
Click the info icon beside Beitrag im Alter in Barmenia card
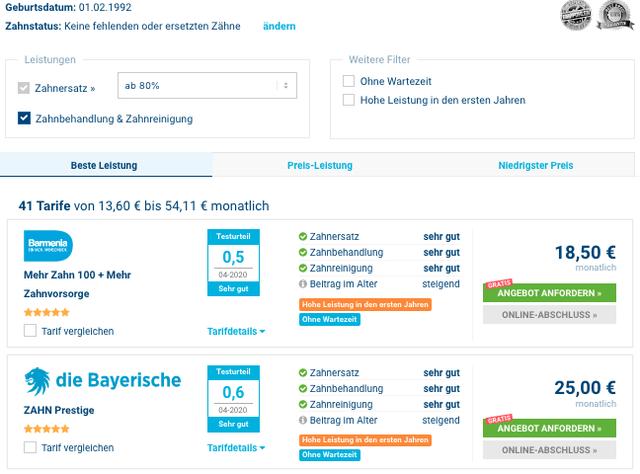tap(302, 284)
